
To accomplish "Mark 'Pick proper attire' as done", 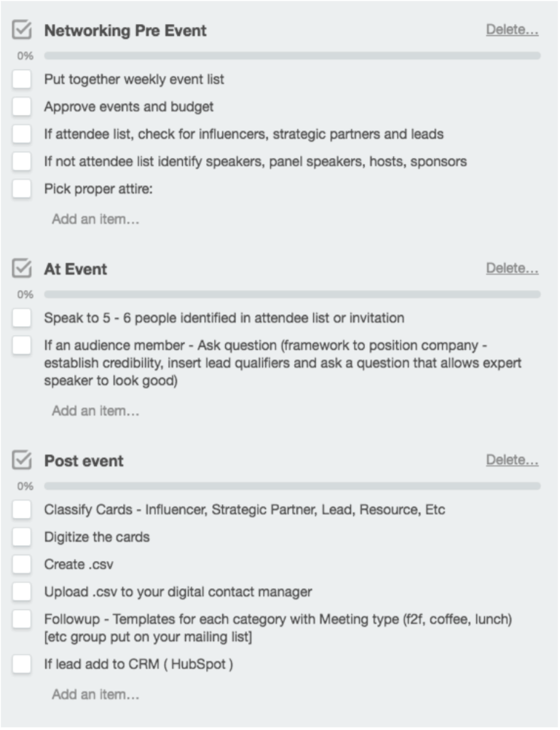I will click(x=22, y=189).
